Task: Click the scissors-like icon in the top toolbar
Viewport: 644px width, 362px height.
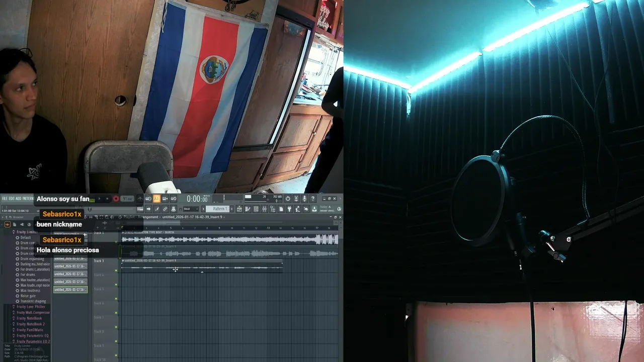Action: point(296,199)
